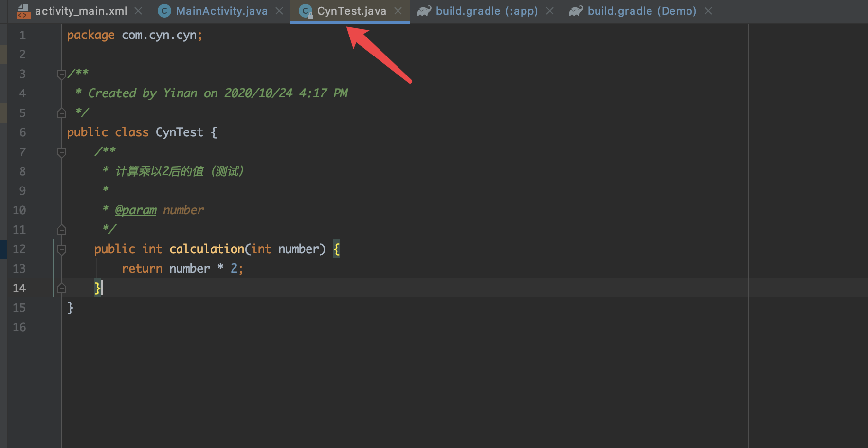Collapse the calculation method at line 12

[62, 250]
